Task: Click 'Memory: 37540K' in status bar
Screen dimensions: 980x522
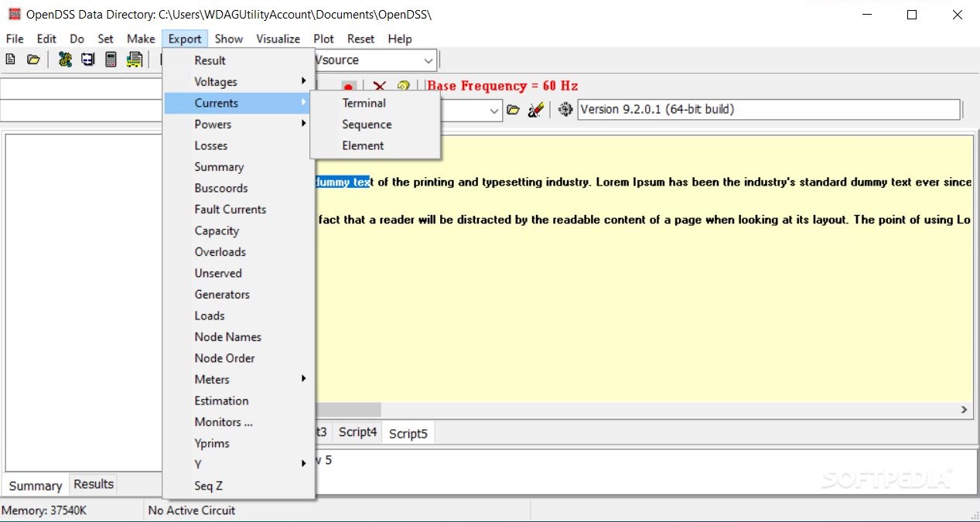Action: (43, 510)
